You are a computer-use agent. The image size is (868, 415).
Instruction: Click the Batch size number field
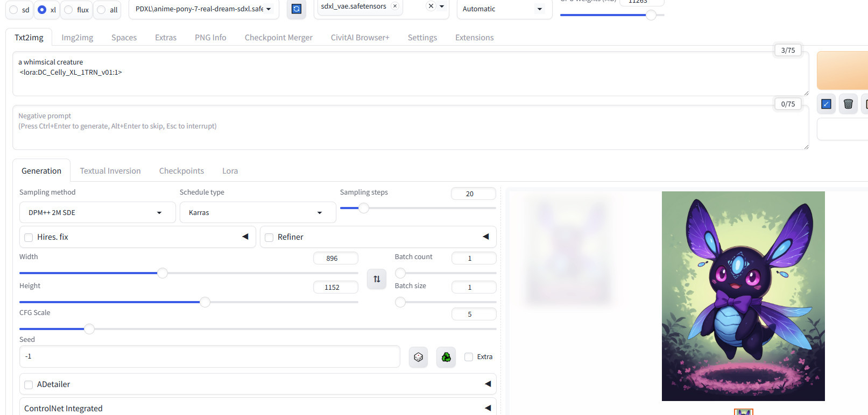(474, 287)
